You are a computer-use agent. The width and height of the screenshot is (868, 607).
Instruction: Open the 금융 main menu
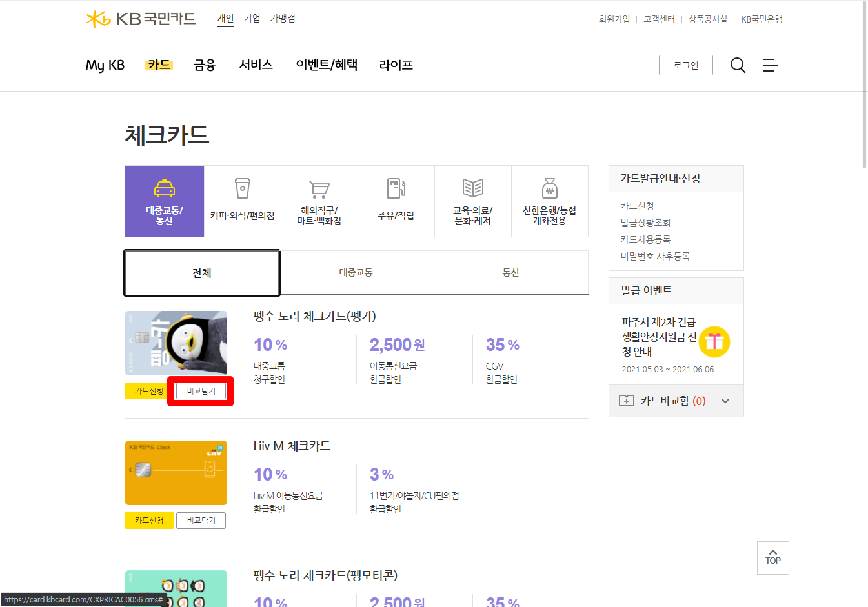click(x=205, y=65)
